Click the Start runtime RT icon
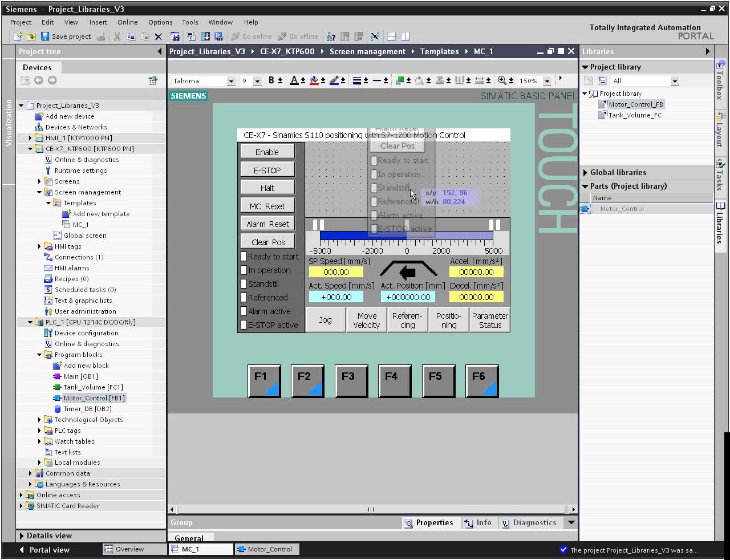 point(219,36)
